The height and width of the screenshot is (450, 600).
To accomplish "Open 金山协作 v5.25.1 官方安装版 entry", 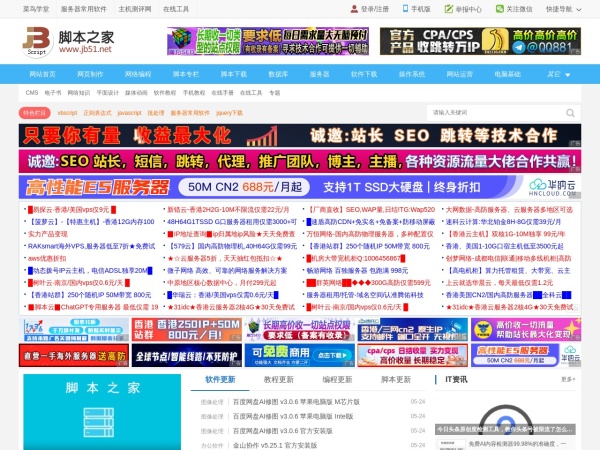I will (275, 445).
